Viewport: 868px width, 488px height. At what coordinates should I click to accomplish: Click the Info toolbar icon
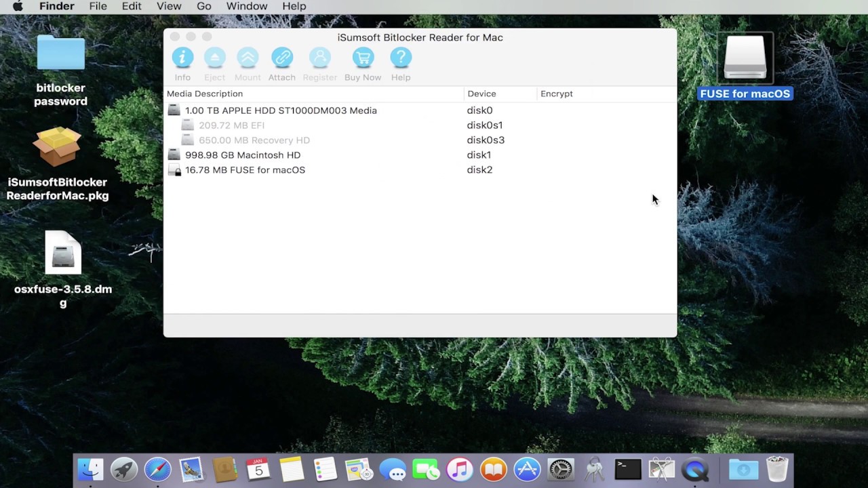pos(182,58)
